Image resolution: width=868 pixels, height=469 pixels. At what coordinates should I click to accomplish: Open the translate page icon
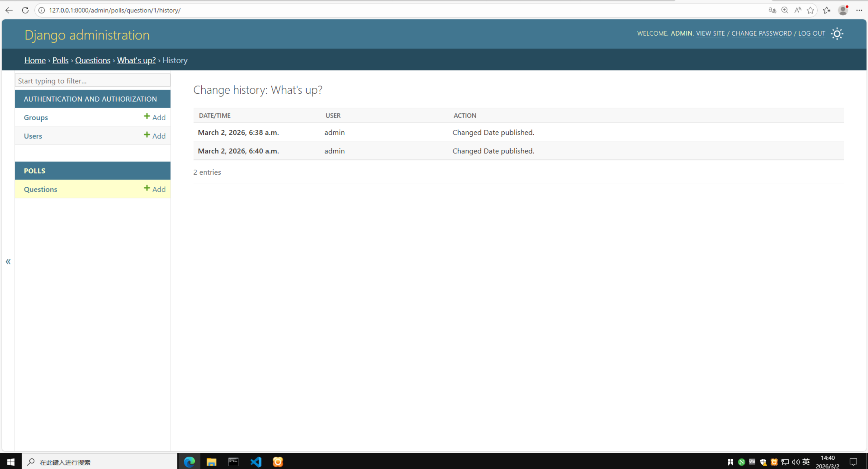(772, 11)
